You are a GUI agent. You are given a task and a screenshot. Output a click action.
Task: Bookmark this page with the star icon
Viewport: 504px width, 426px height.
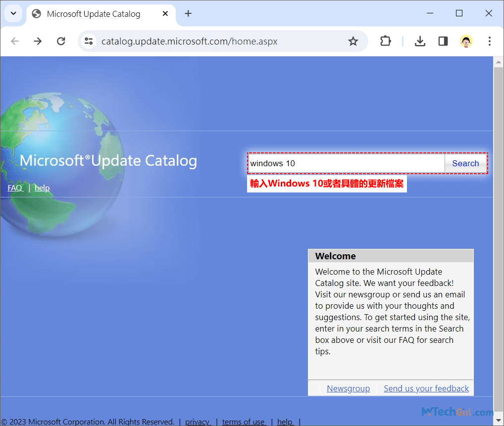click(x=353, y=41)
